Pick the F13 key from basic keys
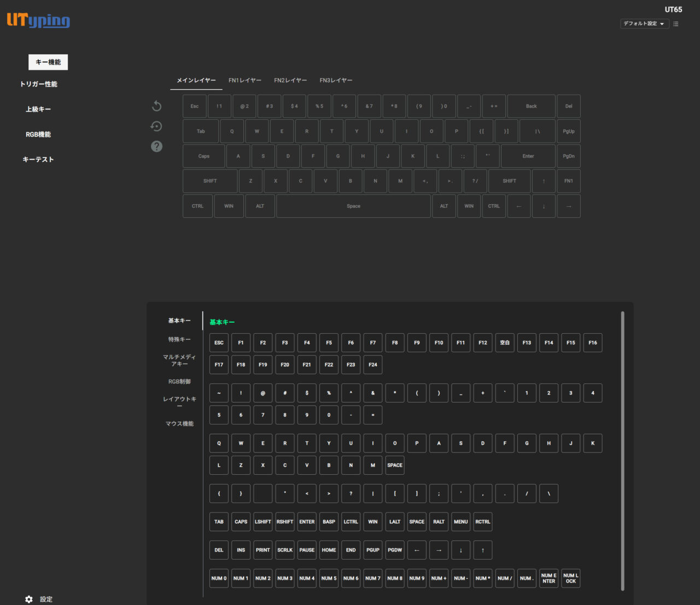The height and width of the screenshot is (605, 700). 527,343
